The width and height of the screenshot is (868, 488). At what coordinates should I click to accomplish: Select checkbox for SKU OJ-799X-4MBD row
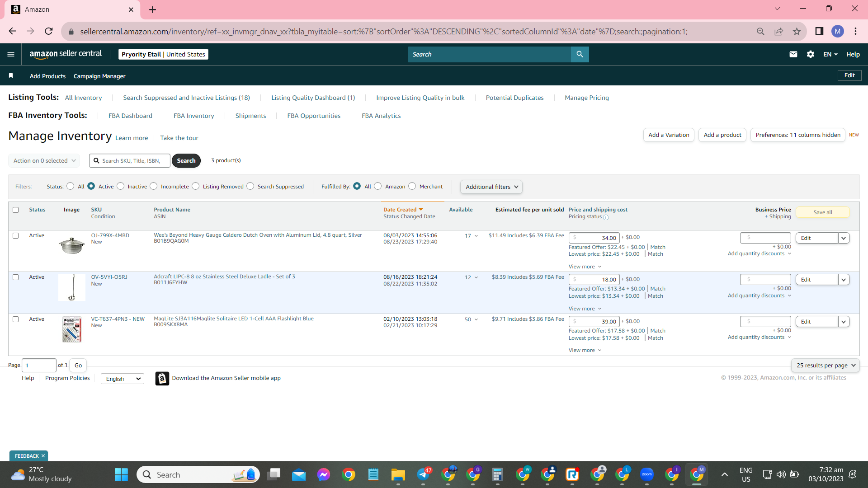16,235
